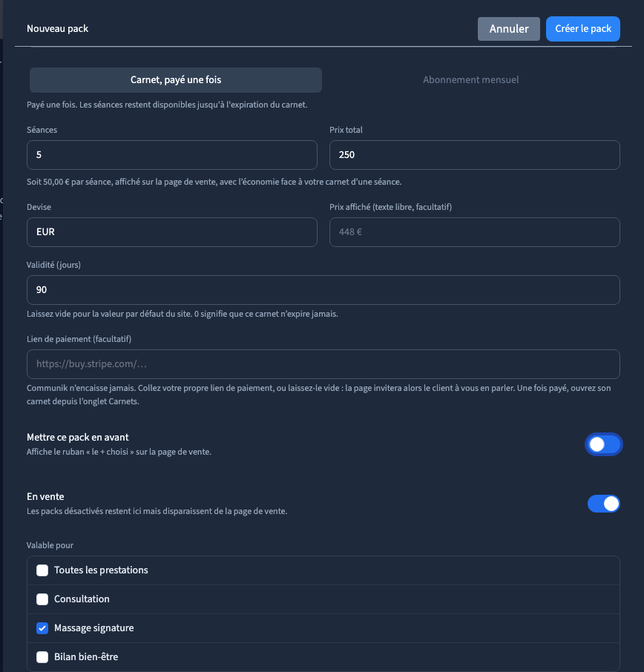Open the Devise EUR field
Screen dimensions: 644x672
click(x=172, y=232)
